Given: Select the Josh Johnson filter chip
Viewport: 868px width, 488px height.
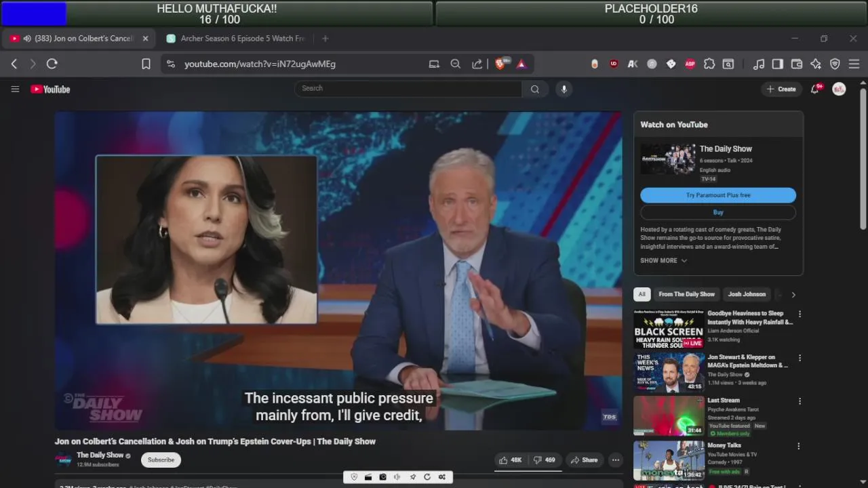Looking at the screenshot, I should tap(747, 294).
